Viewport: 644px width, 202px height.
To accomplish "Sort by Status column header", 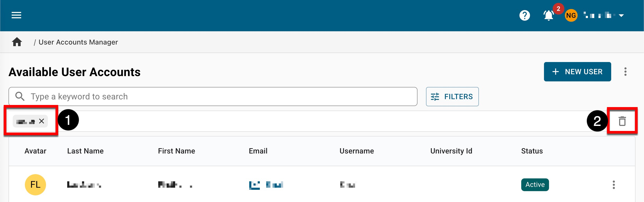I will pyautogui.click(x=532, y=151).
